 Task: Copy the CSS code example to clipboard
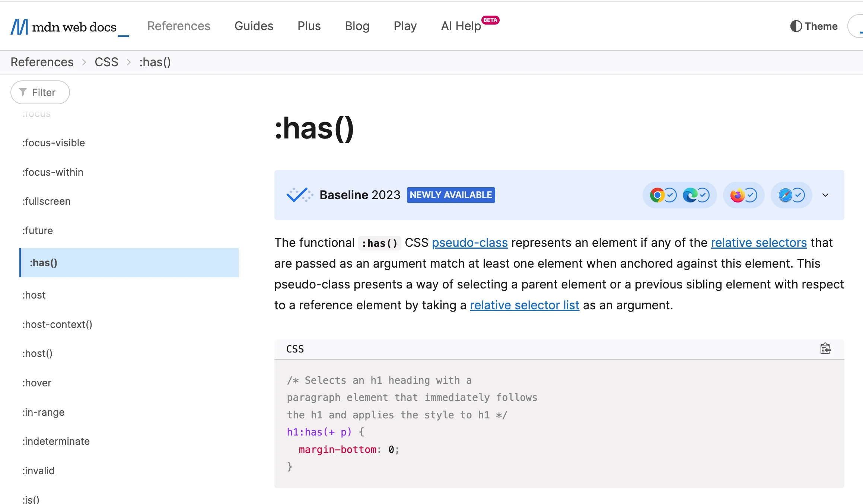(825, 349)
